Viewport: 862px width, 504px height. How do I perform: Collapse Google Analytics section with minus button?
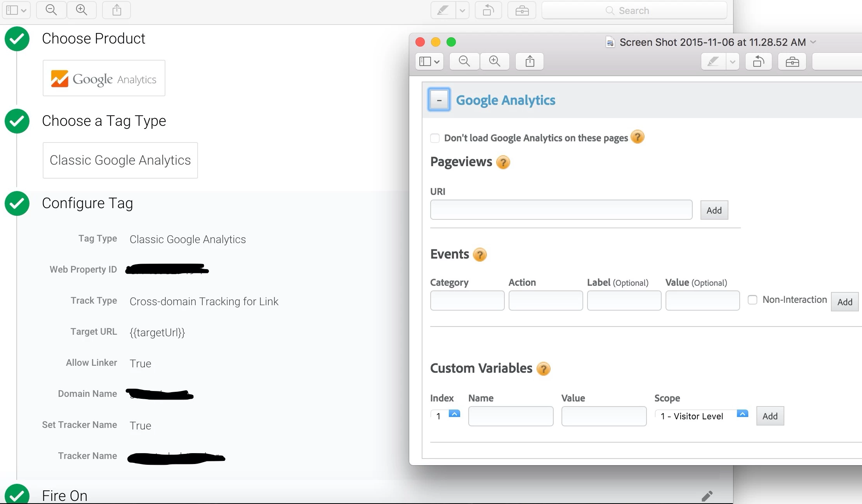point(439,100)
